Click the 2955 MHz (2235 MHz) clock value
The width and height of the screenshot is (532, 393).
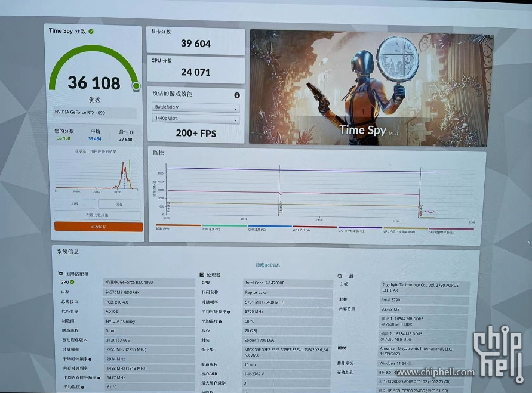[149, 349]
